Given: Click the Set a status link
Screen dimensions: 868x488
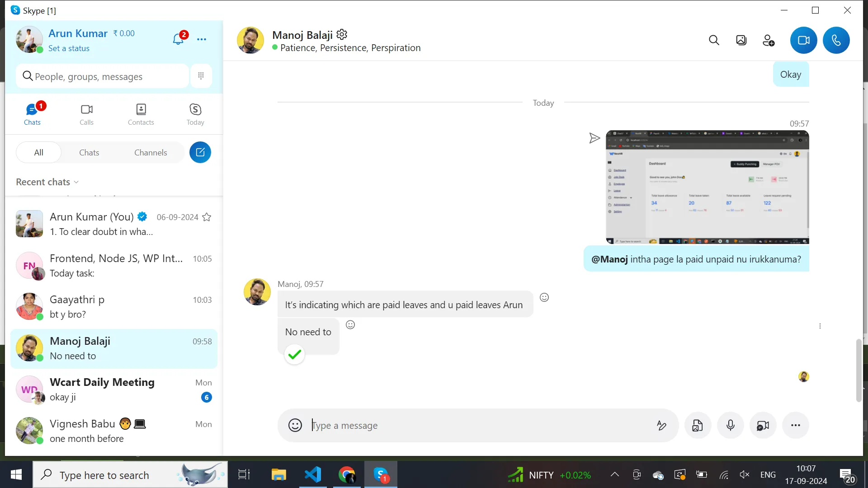Looking at the screenshot, I should click(69, 48).
